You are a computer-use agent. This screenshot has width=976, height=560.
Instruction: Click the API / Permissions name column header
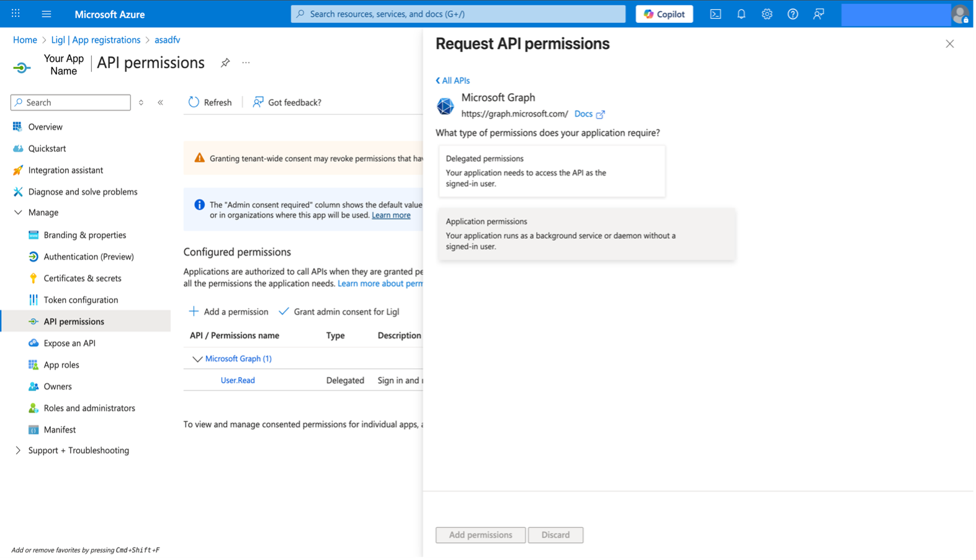pyautogui.click(x=235, y=336)
